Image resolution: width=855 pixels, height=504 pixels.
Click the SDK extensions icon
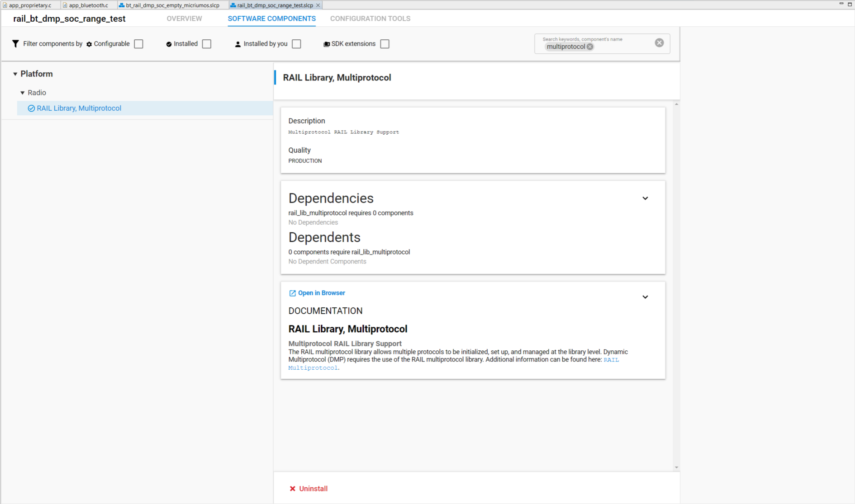click(326, 44)
